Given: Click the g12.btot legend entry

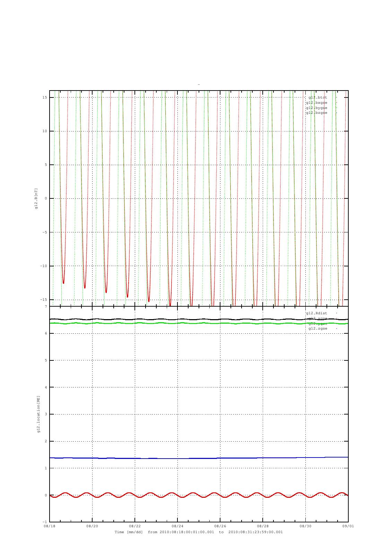Looking at the screenshot, I should point(318,97).
